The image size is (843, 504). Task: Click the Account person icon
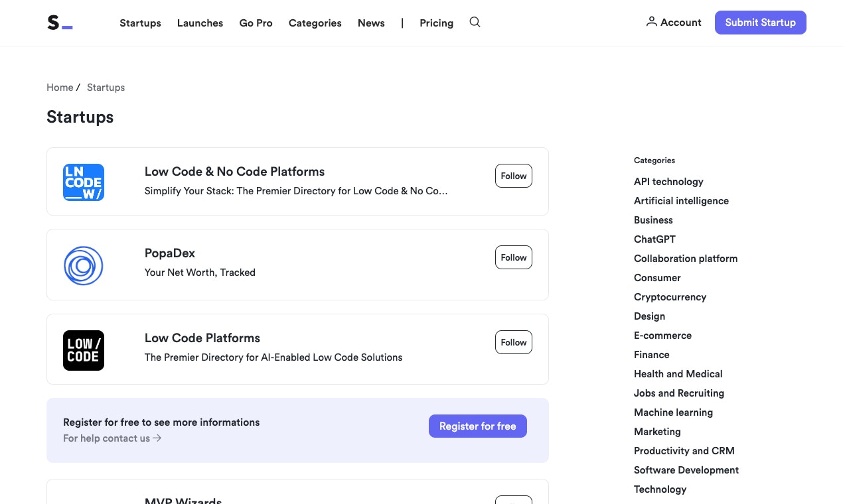652,22
